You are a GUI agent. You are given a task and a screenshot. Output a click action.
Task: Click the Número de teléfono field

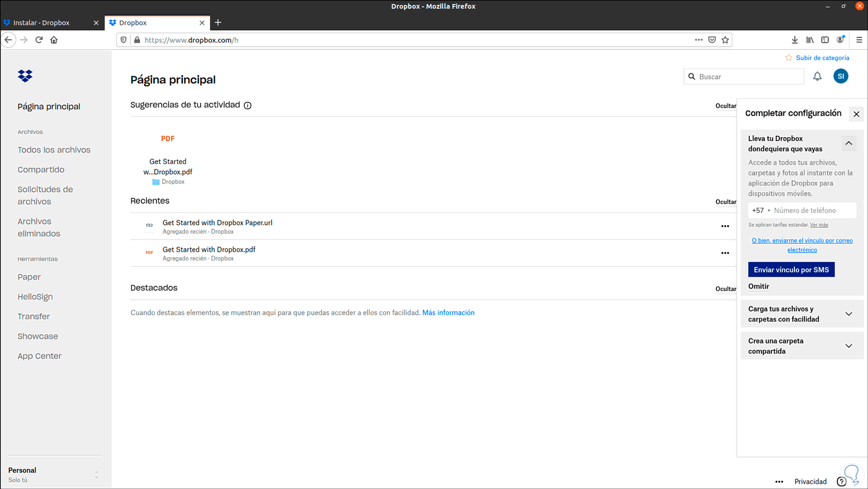814,211
